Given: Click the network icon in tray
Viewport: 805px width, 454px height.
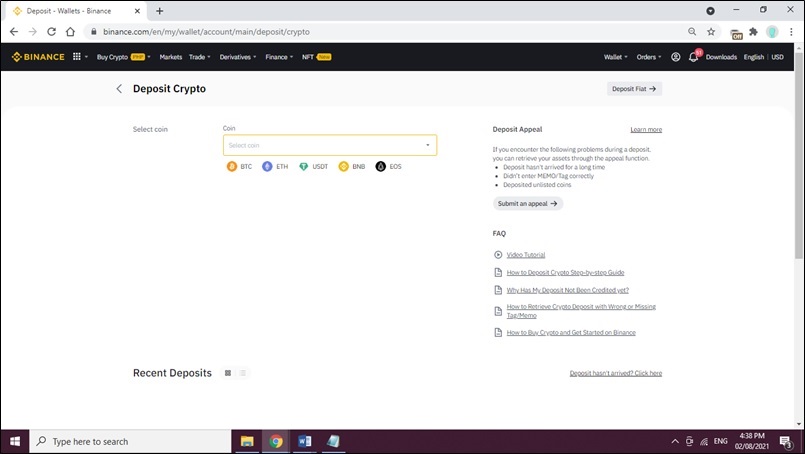Looking at the screenshot, I should 704,441.
